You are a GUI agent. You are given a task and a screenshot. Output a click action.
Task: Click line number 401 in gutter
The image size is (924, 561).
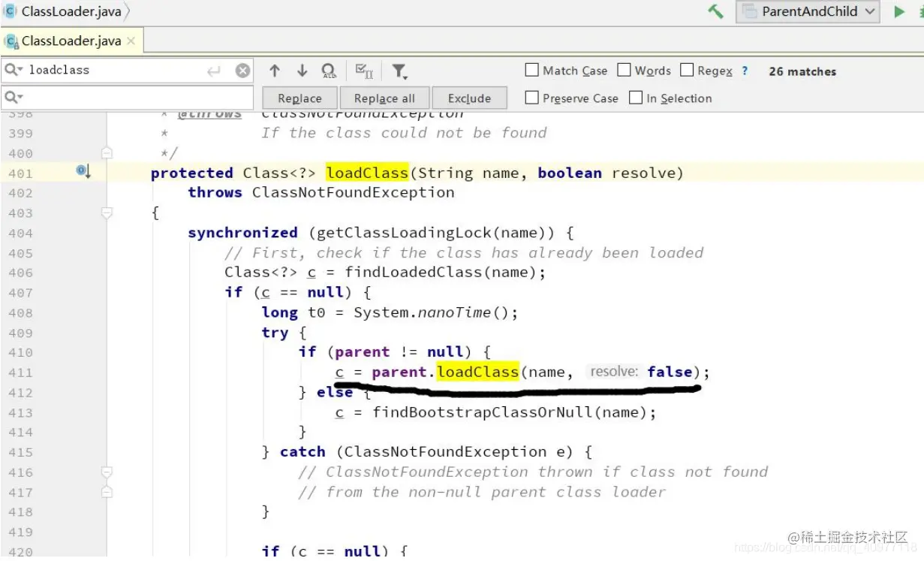[x=20, y=173]
